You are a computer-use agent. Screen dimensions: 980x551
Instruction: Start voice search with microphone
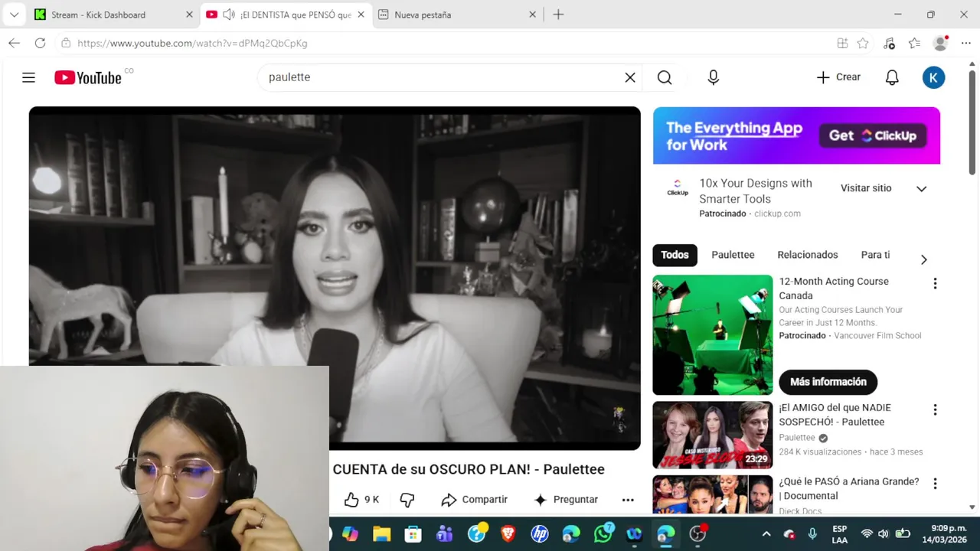(x=713, y=77)
